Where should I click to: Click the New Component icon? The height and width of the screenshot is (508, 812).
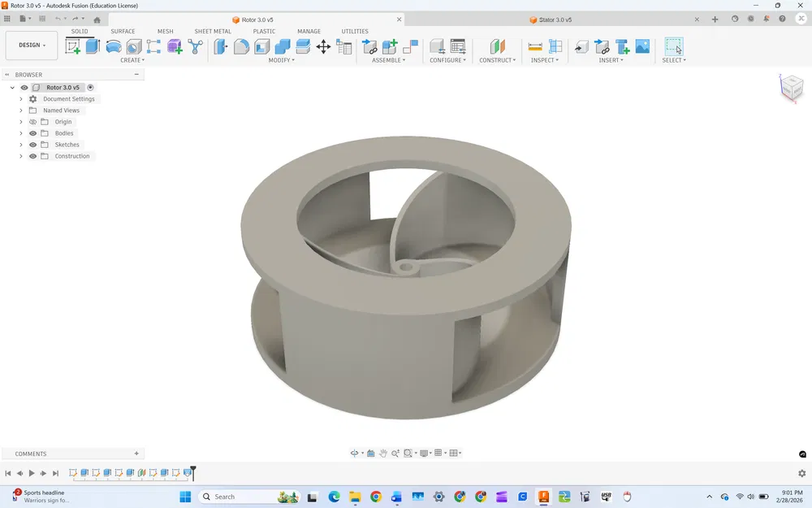(390, 46)
